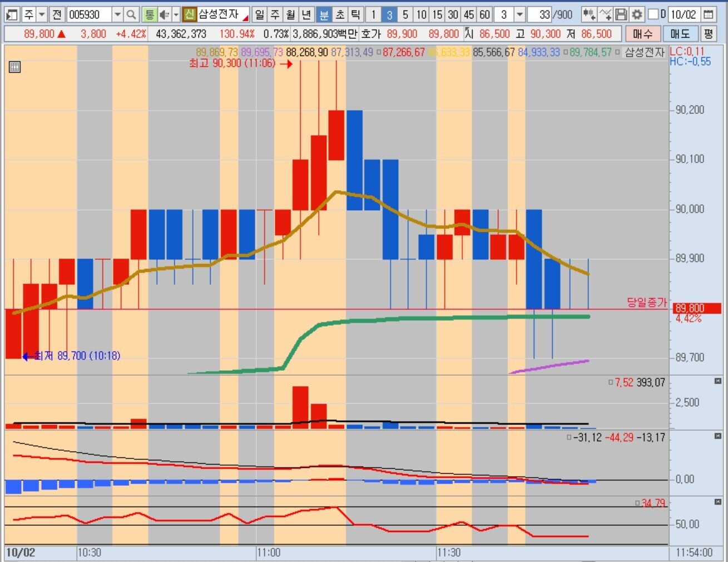Viewport: 728px width, 562px height.
Task: Click the 매수 buy button
Action: coord(642,34)
